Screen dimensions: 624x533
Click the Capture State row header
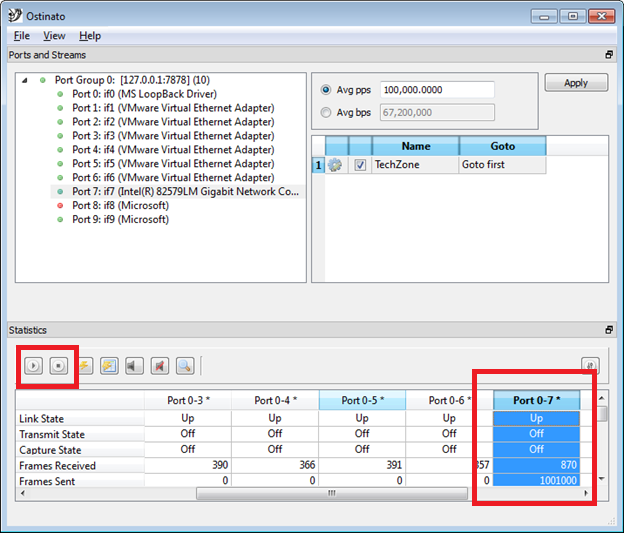pos(80,450)
